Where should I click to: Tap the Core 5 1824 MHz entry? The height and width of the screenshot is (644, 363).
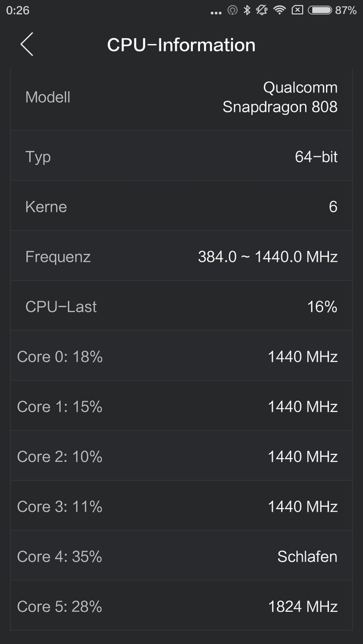pos(181,606)
